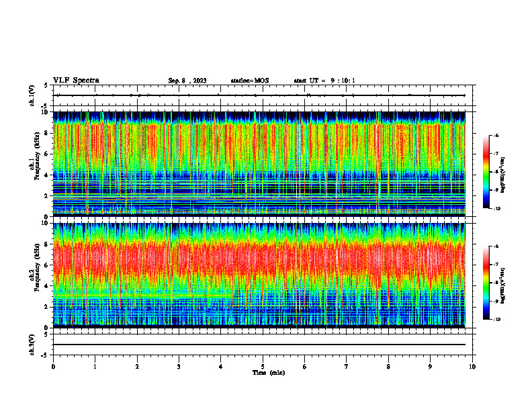Viewport: 532px width, 411px height.
Task: Click the "-6" tick on ch.1 colorbar
Action: click(496, 136)
